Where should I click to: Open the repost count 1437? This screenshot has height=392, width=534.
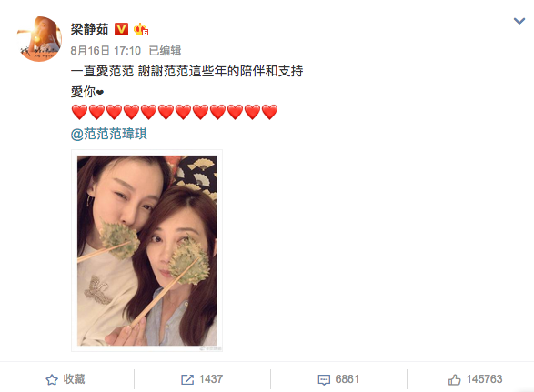[211, 379]
